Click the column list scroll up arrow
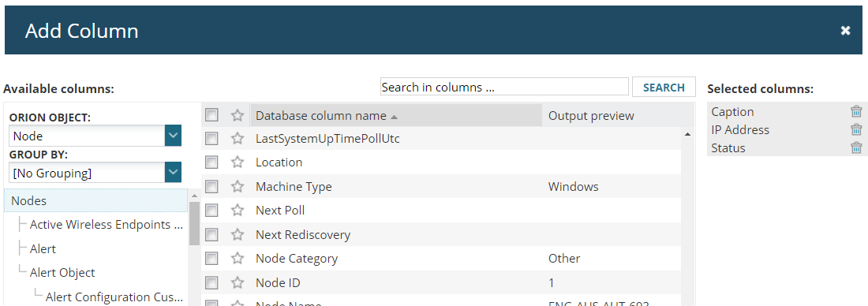The width and height of the screenshot is (868, 306). click(x=687, y=134)
